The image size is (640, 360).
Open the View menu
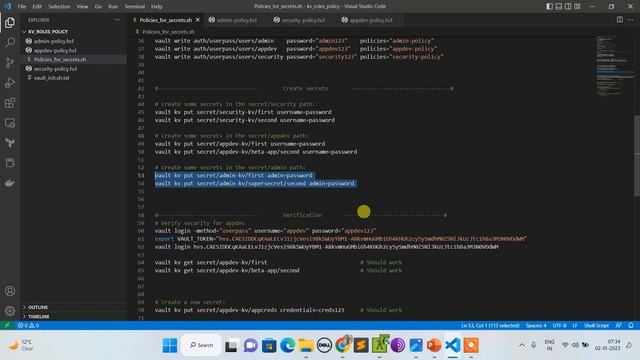82,7
